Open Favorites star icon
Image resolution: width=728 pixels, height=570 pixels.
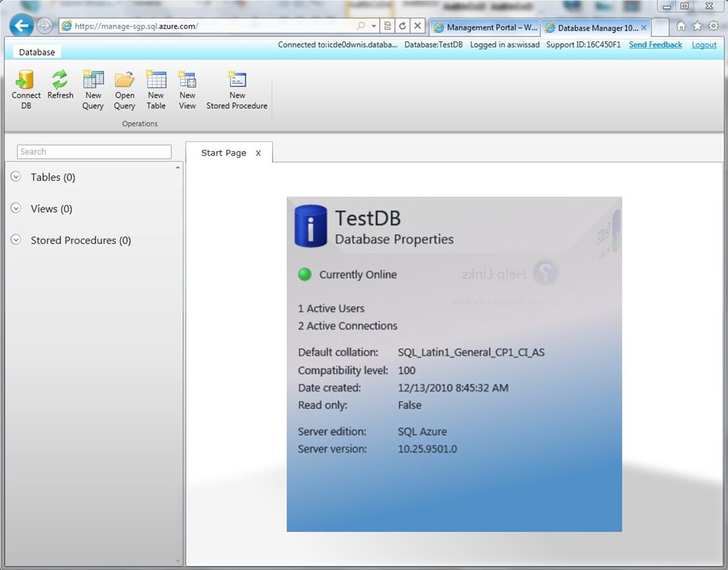(697, 27)
